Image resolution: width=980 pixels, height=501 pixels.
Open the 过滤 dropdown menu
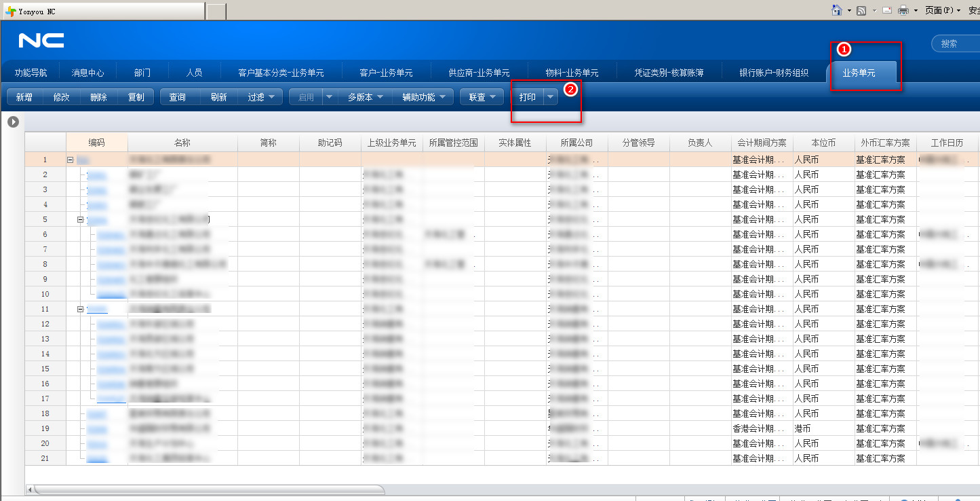click(x=260, y=97)
